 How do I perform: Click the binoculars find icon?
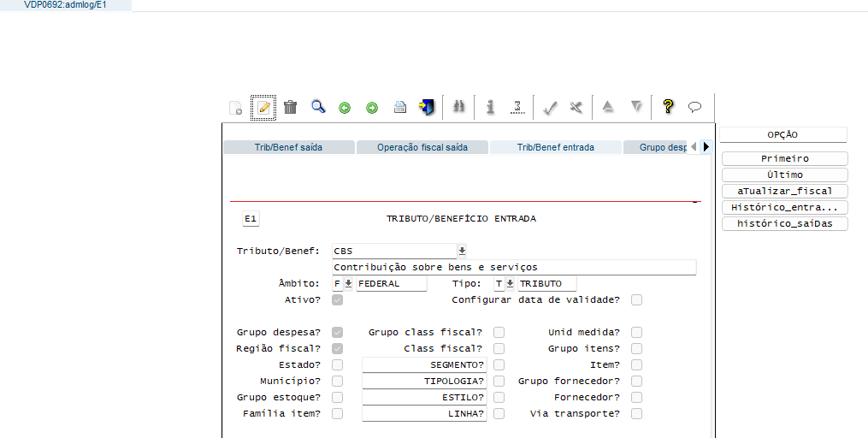458,107
